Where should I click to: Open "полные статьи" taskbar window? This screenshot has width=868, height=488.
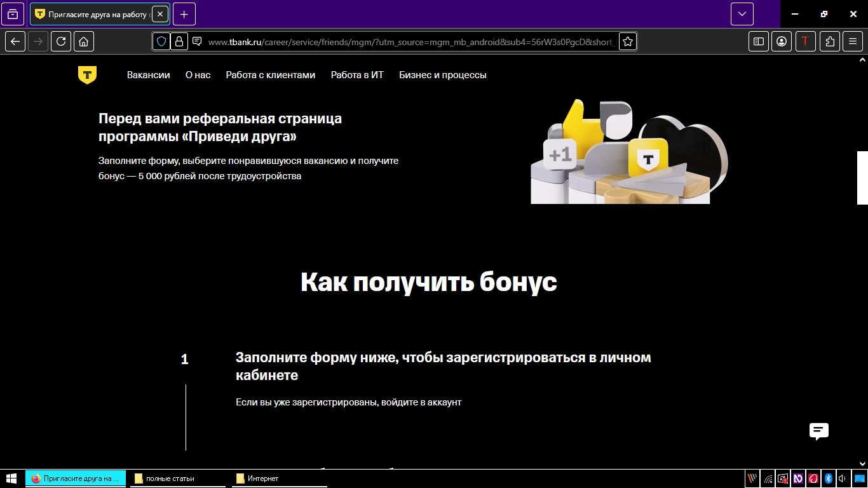[178, 478]
